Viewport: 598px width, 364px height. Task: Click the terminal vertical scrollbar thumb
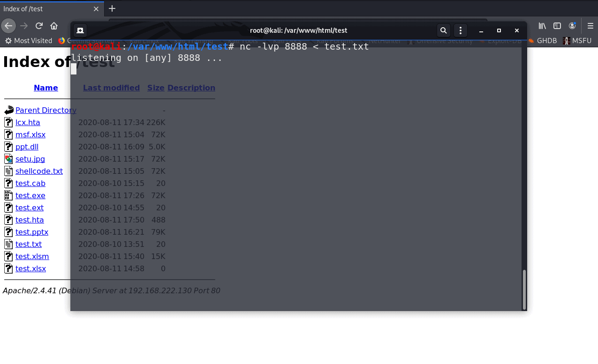tap(524, 289)
